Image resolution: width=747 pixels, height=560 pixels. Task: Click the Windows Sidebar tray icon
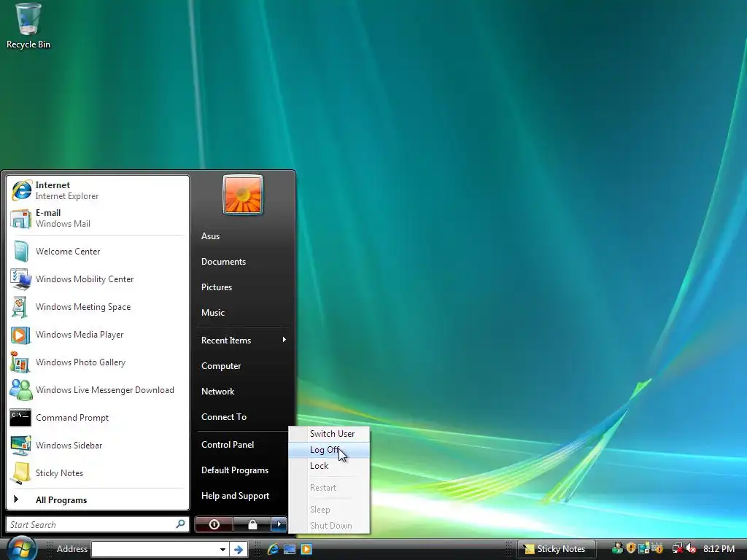click(644, 548)
